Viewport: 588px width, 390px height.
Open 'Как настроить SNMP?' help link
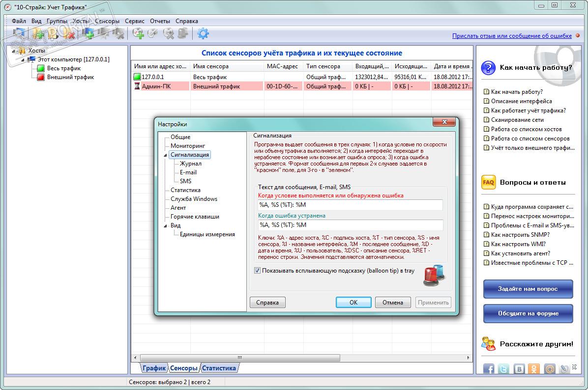pyautogui.click(x=520, y=234)
